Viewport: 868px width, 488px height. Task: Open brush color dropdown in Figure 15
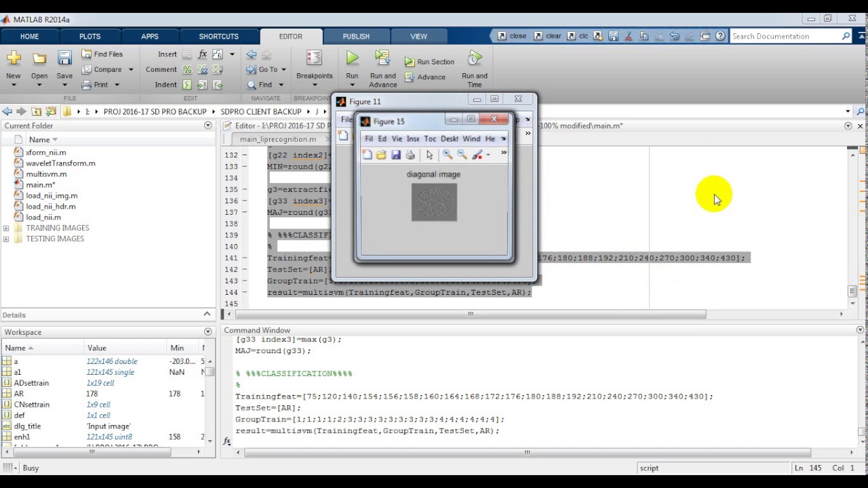(488, 155)
